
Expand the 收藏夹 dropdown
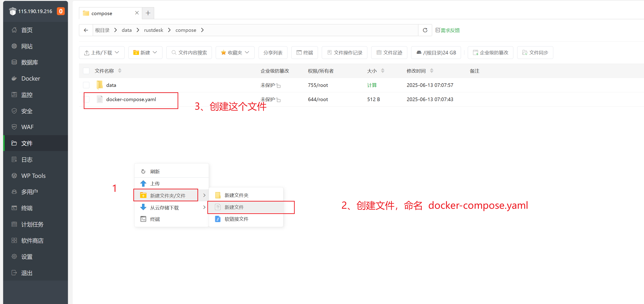click(235, 53)
